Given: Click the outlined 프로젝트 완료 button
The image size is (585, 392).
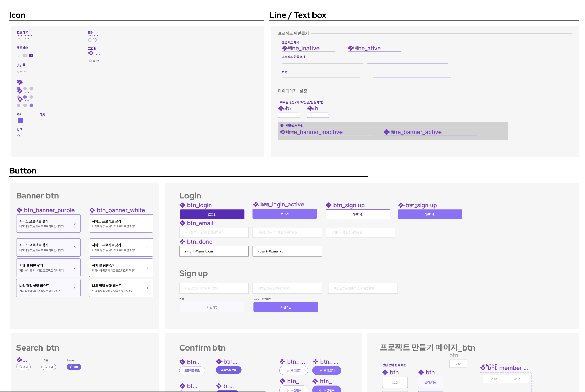Looking at the screenshot, I should (192, 370).
